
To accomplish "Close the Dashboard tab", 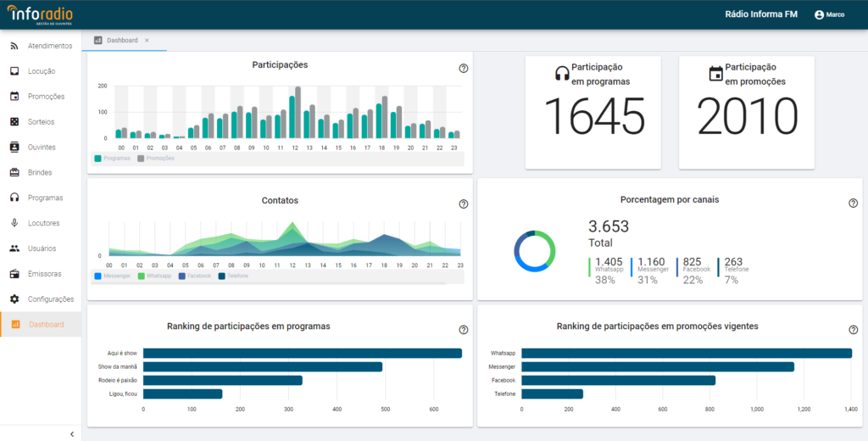I will [x=147, y=41].
